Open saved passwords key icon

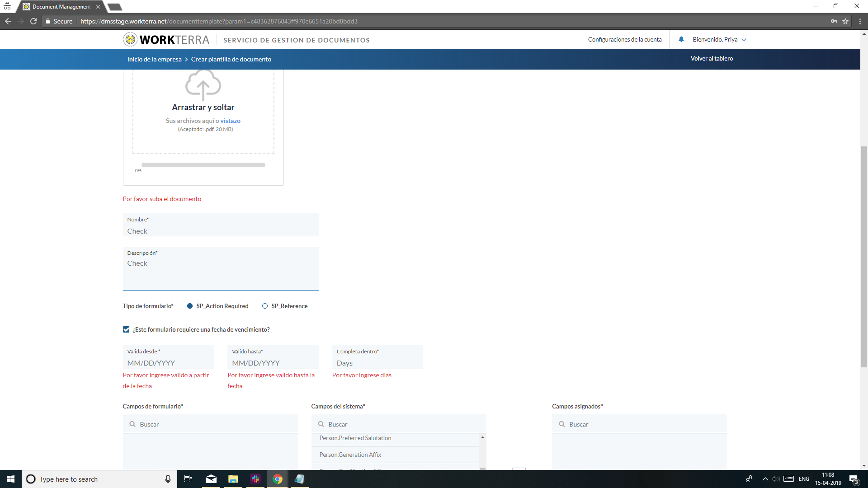[834, 21]
